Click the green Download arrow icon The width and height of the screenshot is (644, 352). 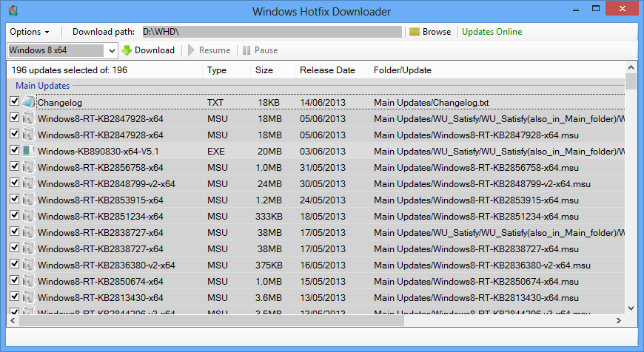click(x=127, y=50)
